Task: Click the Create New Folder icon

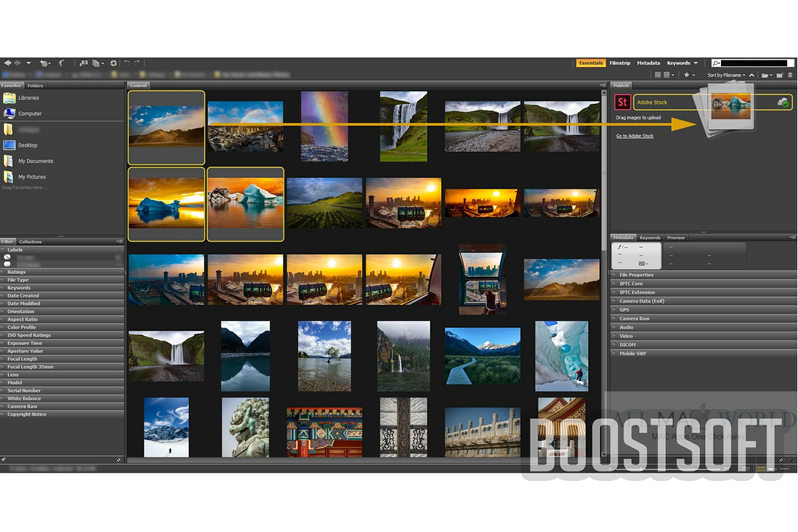Action: click(x=780, y=75)
